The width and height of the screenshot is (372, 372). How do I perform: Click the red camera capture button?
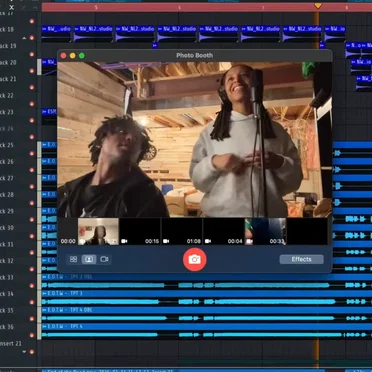(195, 259)
